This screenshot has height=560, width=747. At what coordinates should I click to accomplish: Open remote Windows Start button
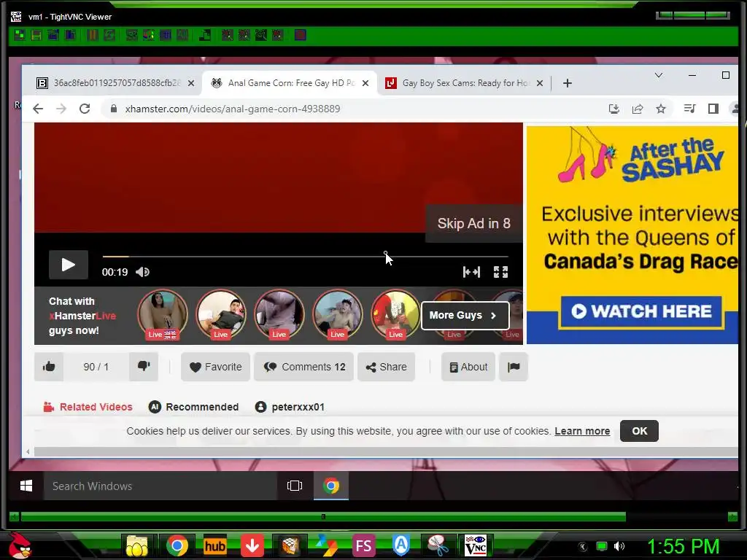[26, 486]
